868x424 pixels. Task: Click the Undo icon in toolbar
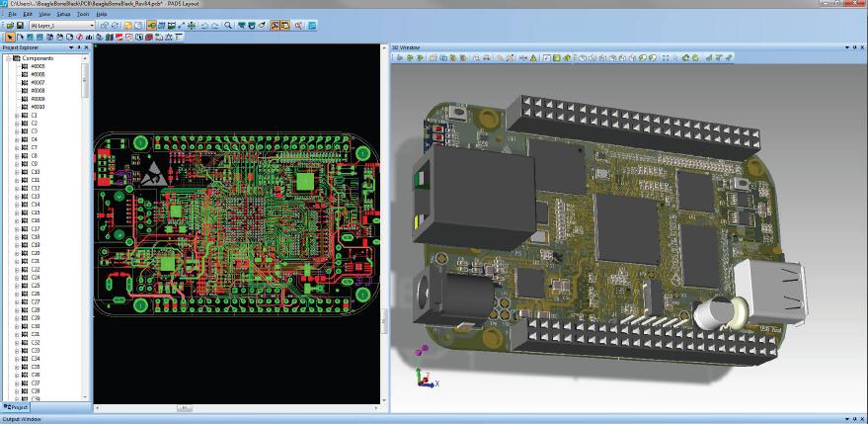203,25
